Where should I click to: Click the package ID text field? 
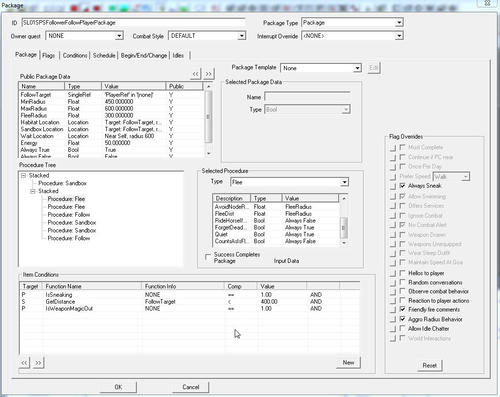tap(133, 23)
